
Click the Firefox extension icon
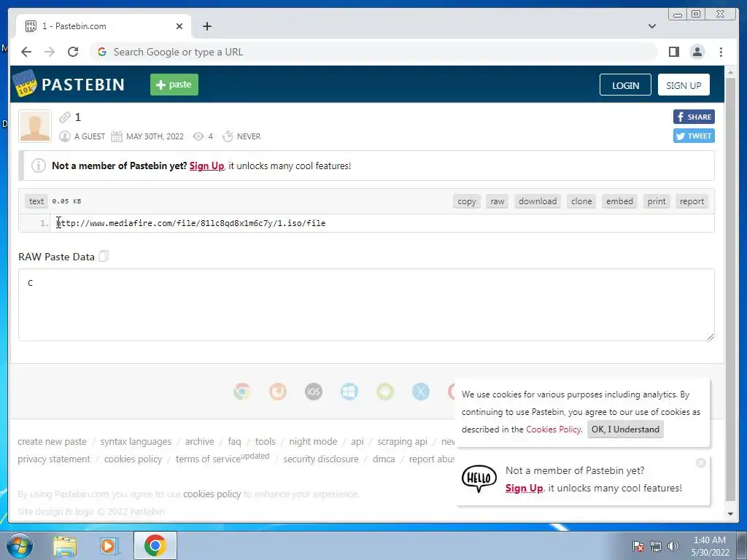(278, 392)
